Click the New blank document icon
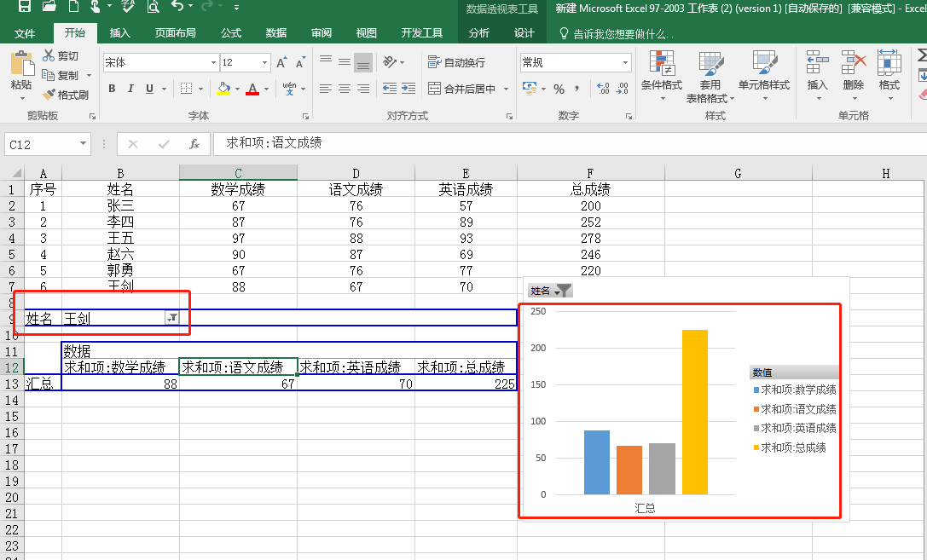Image resolution: width=927 pixels, height=560 pixels. tap(74, 7)
